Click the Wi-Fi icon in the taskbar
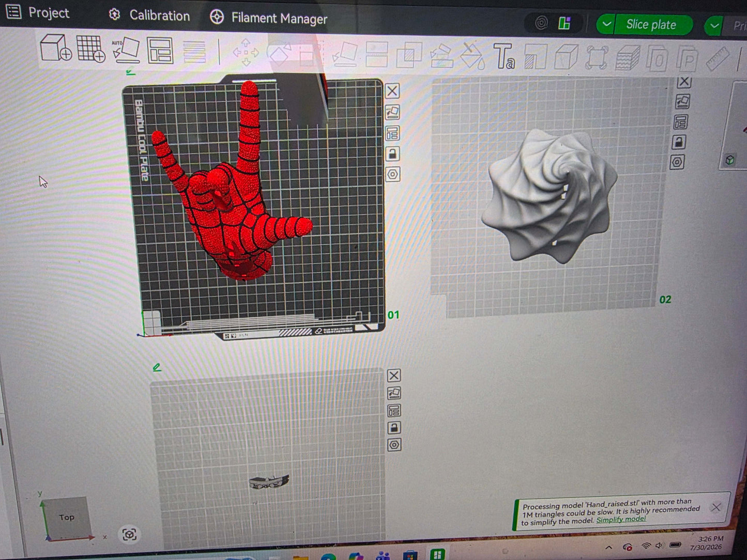The width and height of the screenshot is (747, 560). pyautogui.click(x=646, y=546)
